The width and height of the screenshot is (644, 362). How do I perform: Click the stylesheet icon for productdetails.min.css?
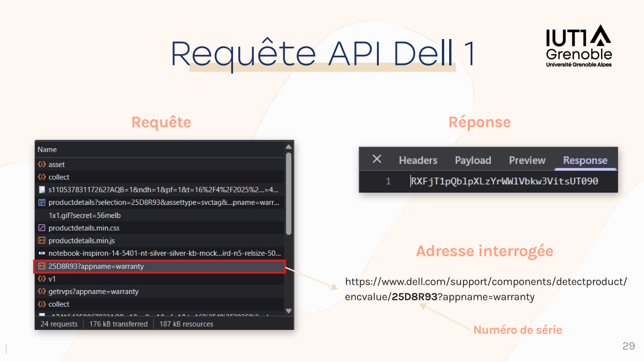42,228
